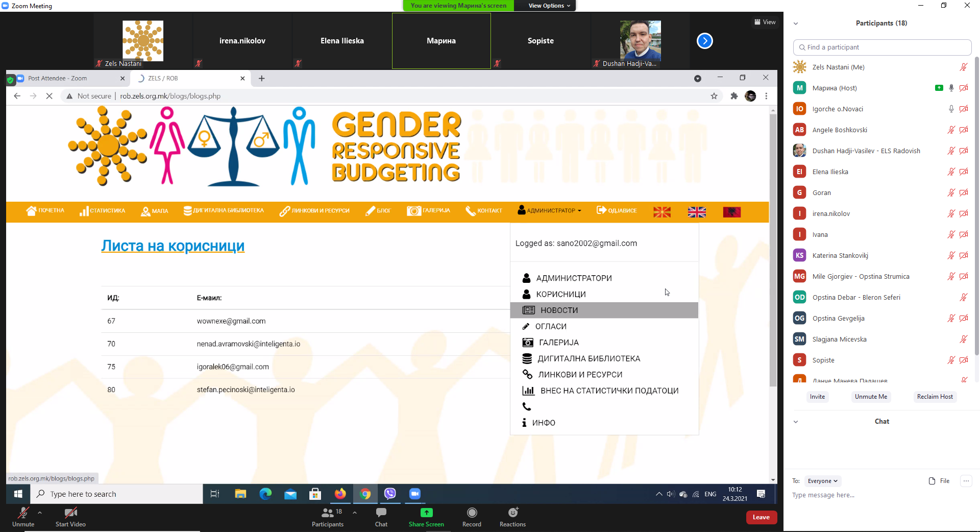
Task: Select НОВОСТИ from the admin menu
Action: click(559, 310)
